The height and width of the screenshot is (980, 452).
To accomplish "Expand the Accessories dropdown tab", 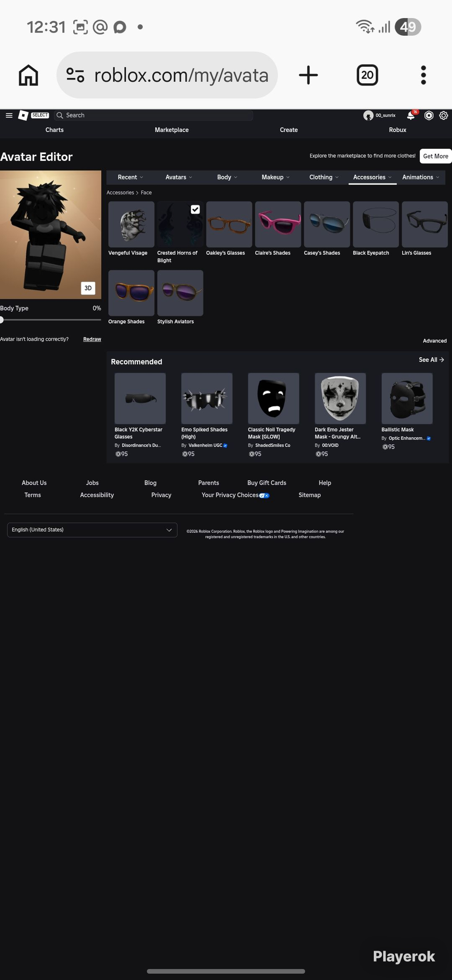I will (372, 177).
